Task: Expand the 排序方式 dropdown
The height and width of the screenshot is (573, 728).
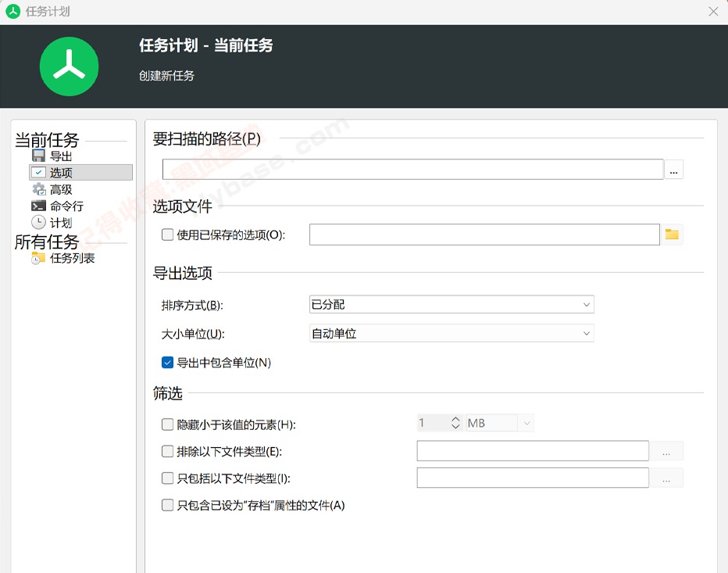Action: (451, 304)
